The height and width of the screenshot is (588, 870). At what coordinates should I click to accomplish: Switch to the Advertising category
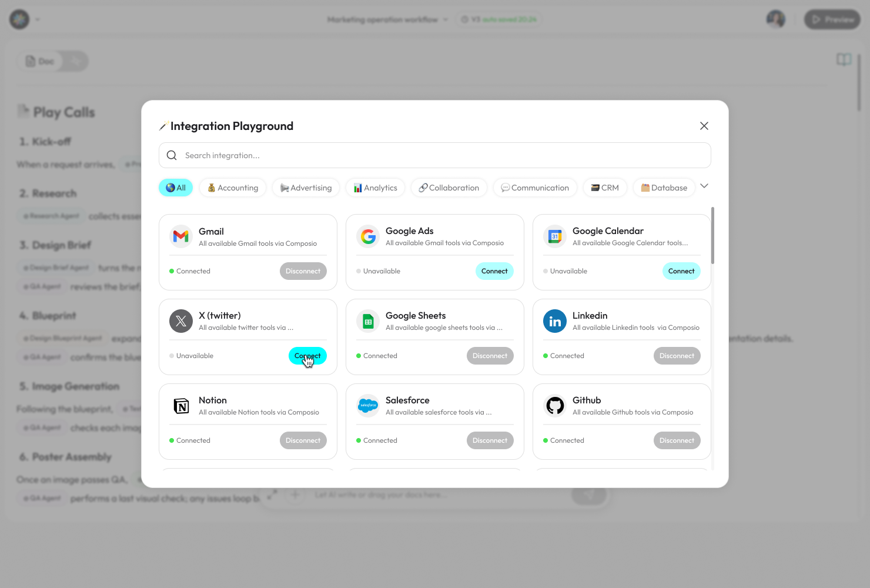[x=306, y=188]
